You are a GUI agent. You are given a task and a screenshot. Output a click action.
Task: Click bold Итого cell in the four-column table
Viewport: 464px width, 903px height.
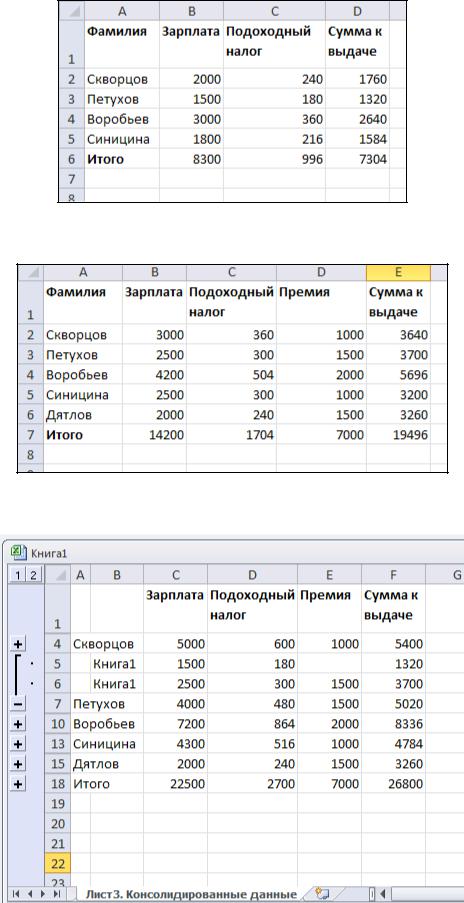point(121,159)
